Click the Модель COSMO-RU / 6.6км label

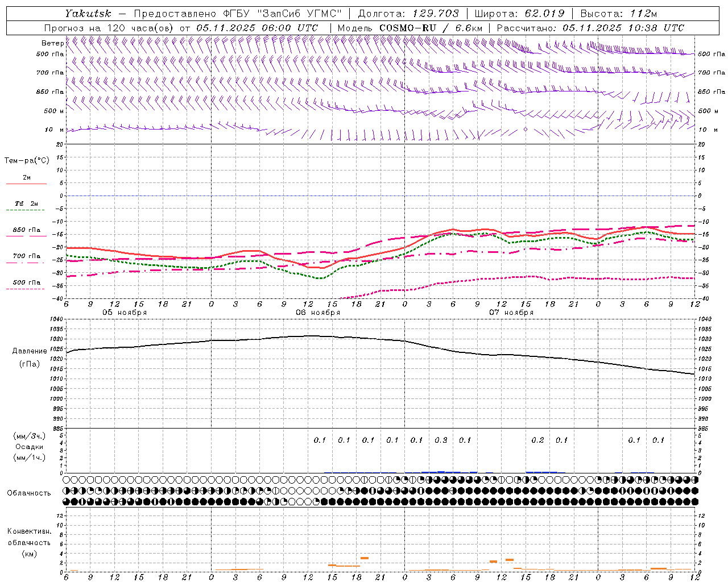[x=410, y=28]
